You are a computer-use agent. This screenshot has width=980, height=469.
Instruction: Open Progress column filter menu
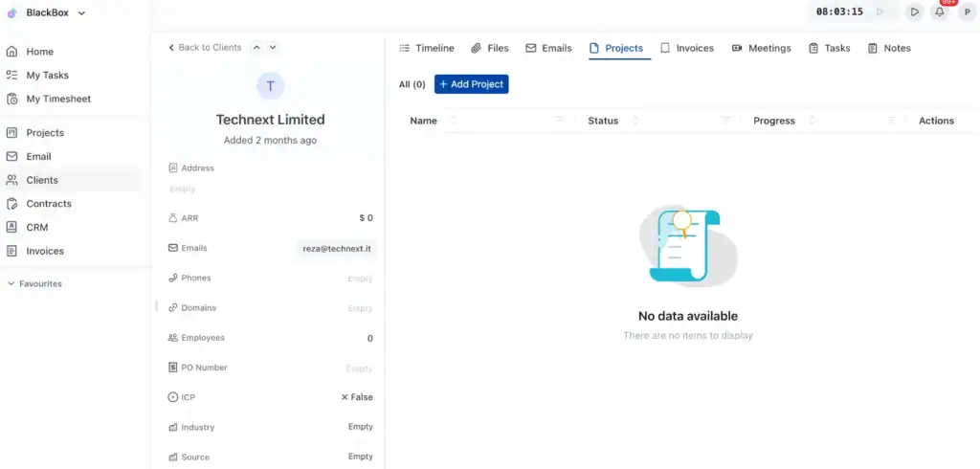(x=891, y=120)
